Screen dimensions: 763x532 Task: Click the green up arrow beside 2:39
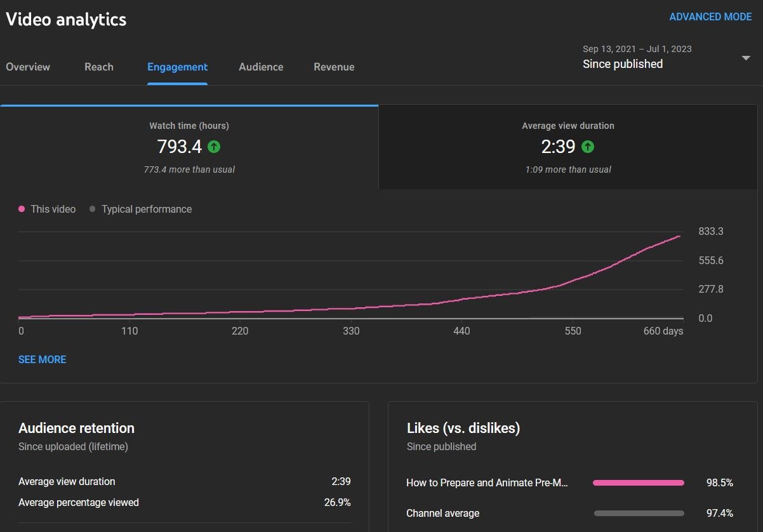[x=588, y=147]
